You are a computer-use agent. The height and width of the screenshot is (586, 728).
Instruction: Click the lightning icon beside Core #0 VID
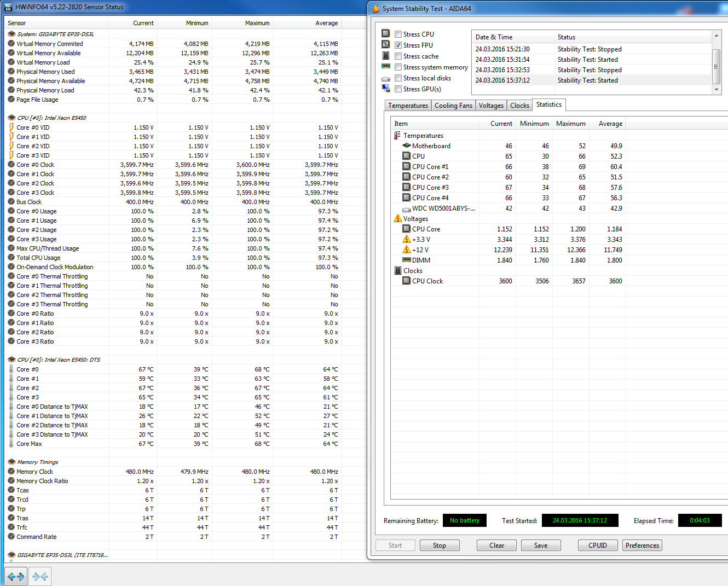click(x=11, y=127)
